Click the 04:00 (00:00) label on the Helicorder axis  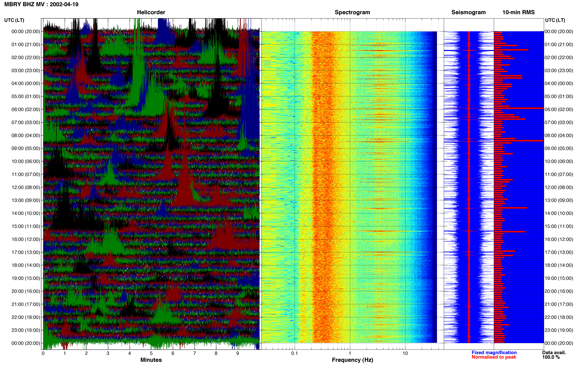point(26,83)
